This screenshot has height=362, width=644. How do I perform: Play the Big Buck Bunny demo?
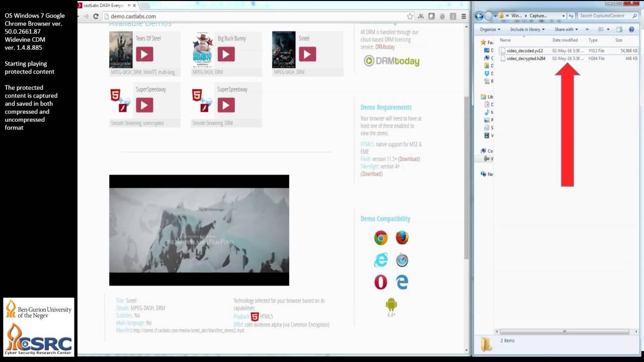click(x=226, y=54)
